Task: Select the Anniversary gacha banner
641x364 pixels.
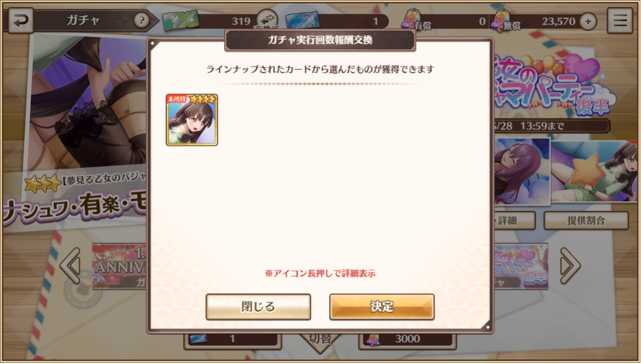Action: pos(119,266)
